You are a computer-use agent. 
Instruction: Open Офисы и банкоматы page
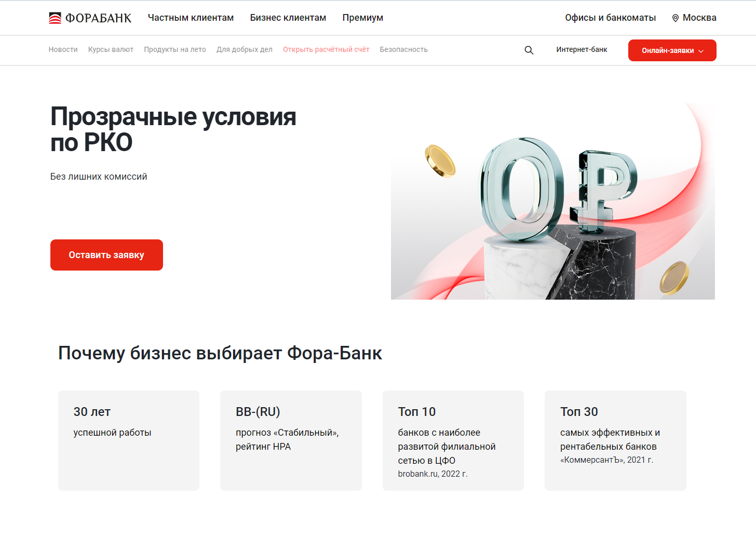coord(610,18)
